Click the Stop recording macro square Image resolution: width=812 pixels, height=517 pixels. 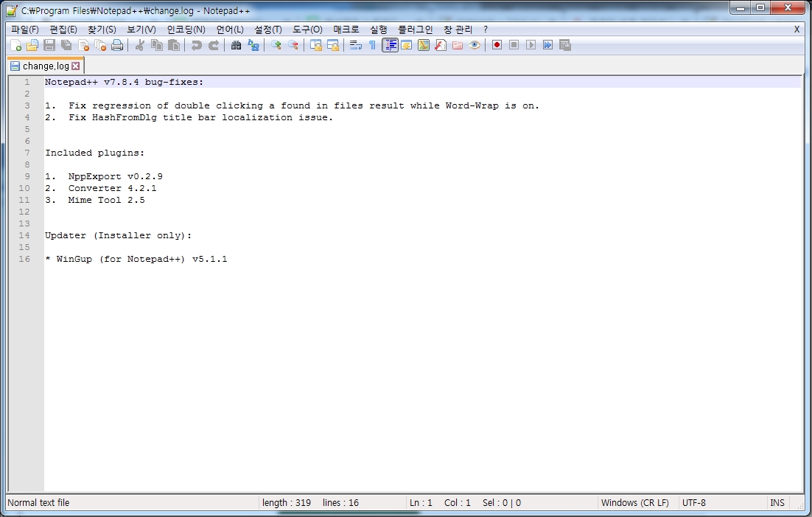(514, 45)
